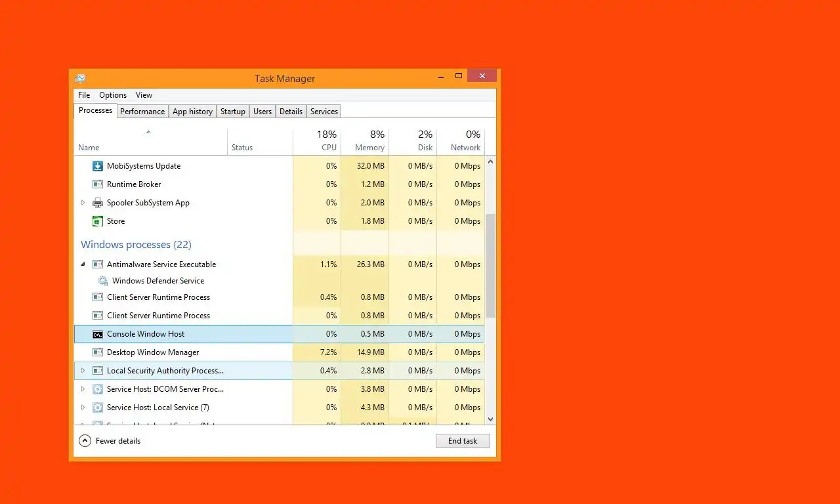
Task: Select the second Client Server Runtime Process row
Action: (280, 316)
